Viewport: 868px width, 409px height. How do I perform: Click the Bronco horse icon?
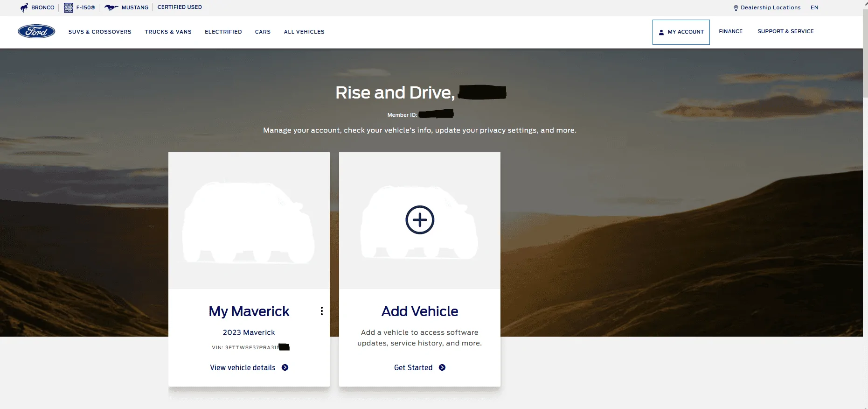pos(24,7)
